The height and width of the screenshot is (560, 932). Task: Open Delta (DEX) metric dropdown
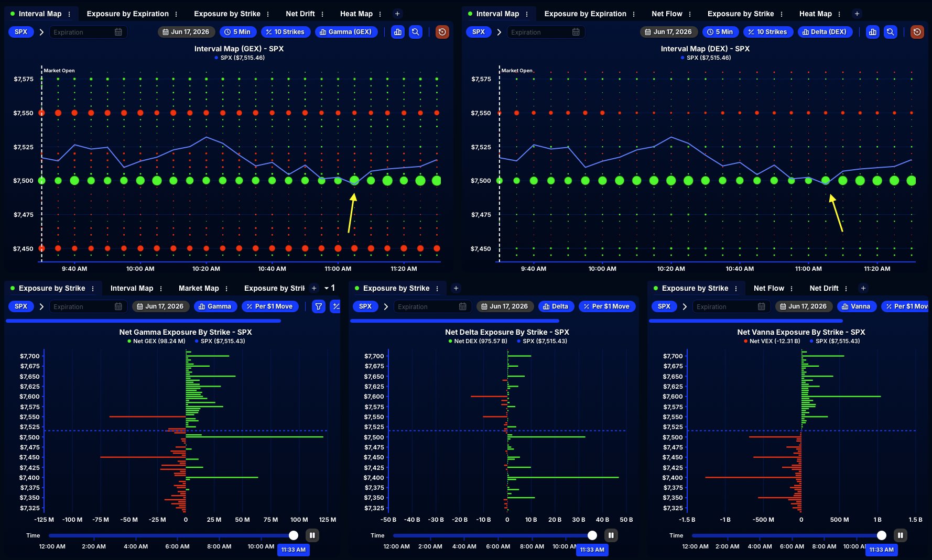point(825,32)
